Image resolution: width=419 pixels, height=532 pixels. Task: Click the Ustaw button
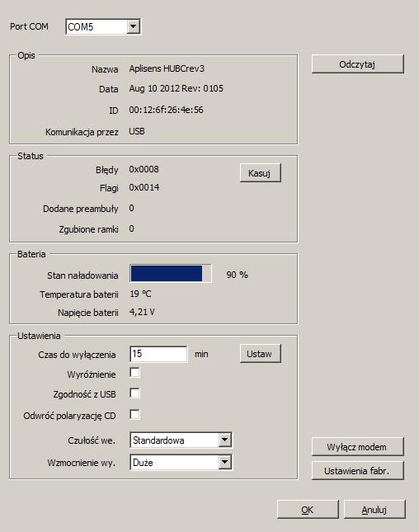(x=260, y=354)
